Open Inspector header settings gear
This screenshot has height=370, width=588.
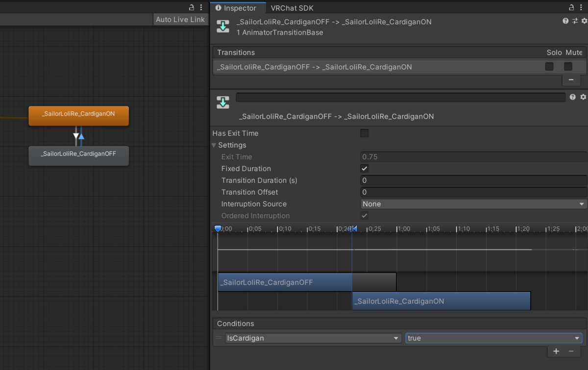tap(584, 21)
